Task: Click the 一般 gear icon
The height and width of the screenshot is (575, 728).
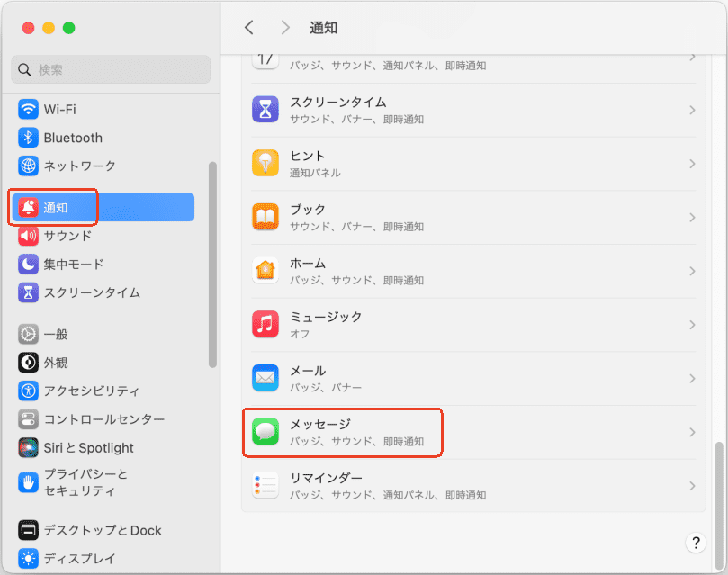Action: [28, 334]
